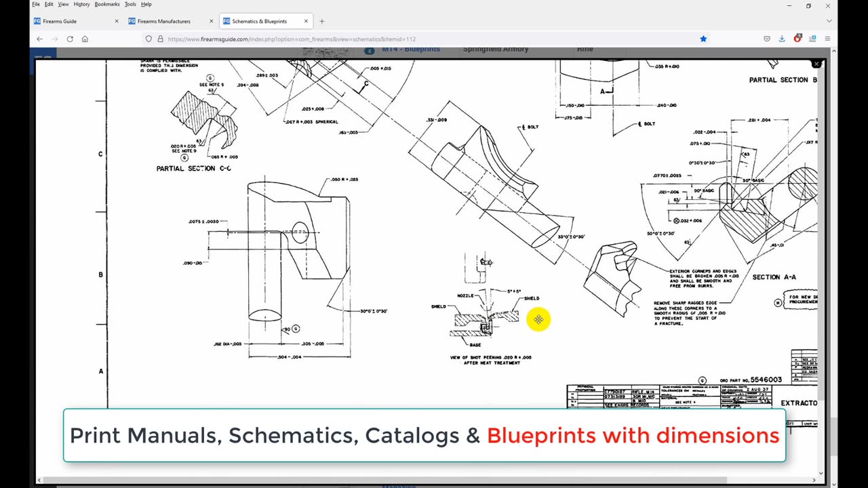Open the Edit menu
The image size is (868, 488).
(x=49, y=4)
